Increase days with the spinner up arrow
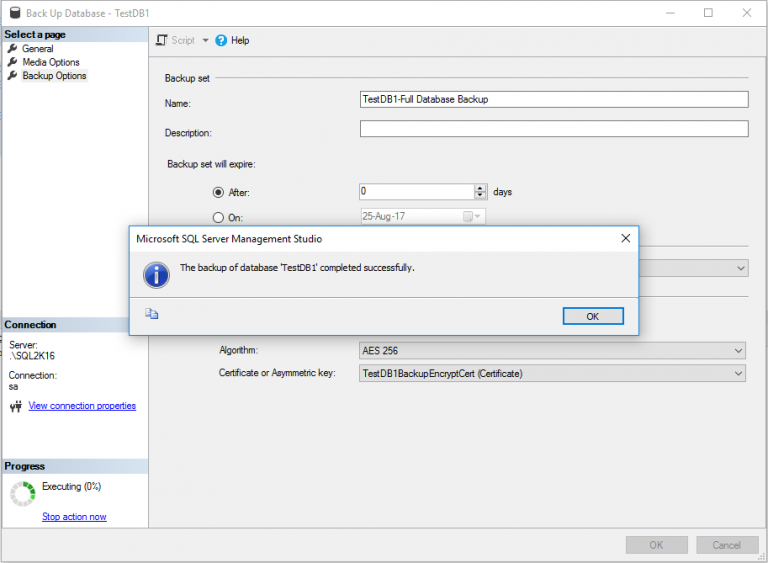Screen dimensions: 768x563 (x=480, y=188)
